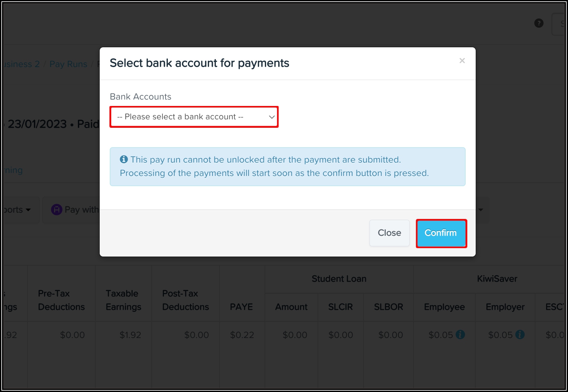Click info icon beside KiwiSaver Employer amount
The image size is (568, 392).
pos(520,334)
